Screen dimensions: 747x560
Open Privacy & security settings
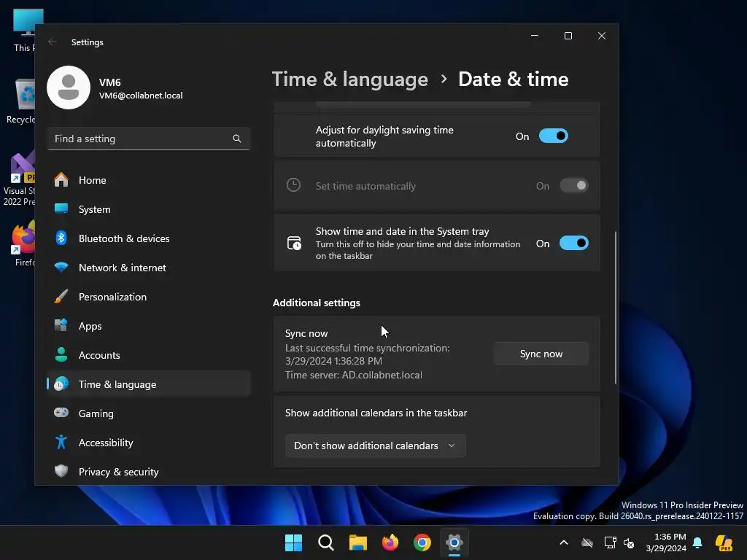point(149,472)
